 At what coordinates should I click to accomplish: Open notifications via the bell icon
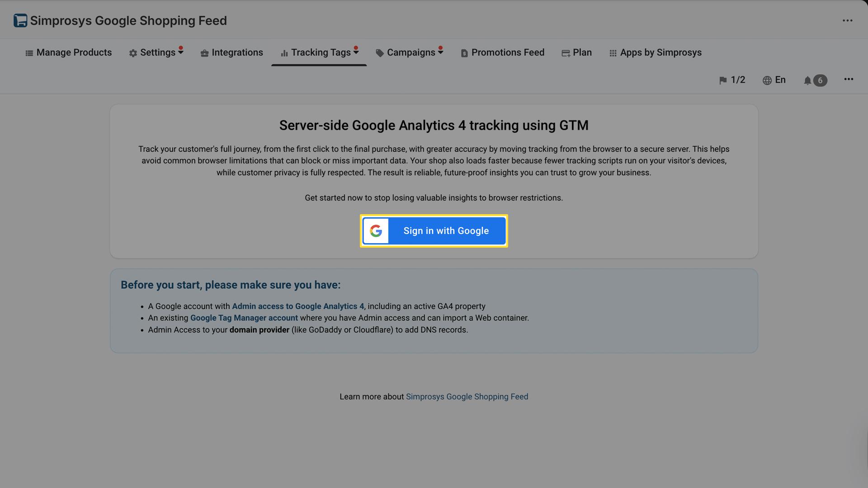(x=808, y=80)
